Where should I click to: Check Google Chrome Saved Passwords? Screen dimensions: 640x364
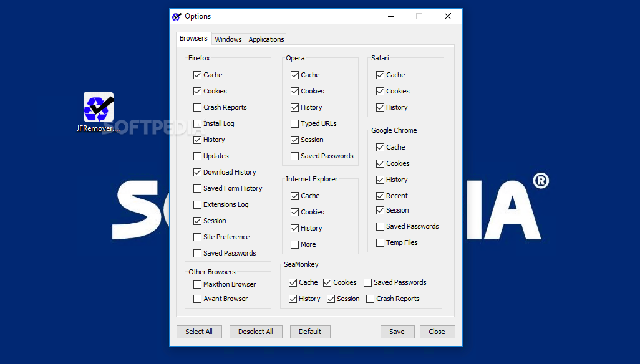click(380, 227)
